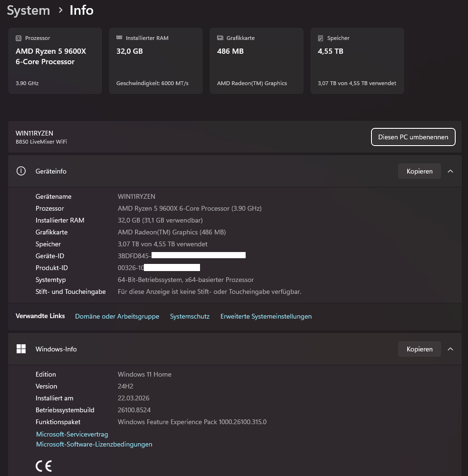Image resolution: width=468 pixels, height=476 pixels.
Task: Select Speicher row value 3,07 TB von 4,55 TB verwendet
Action: [162, 244]
